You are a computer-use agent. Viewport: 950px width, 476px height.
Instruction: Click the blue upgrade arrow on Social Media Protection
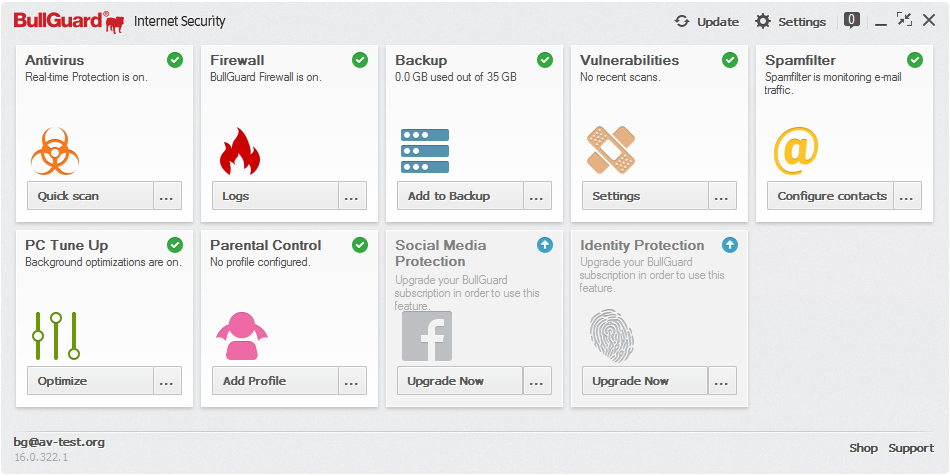(545, 245)
